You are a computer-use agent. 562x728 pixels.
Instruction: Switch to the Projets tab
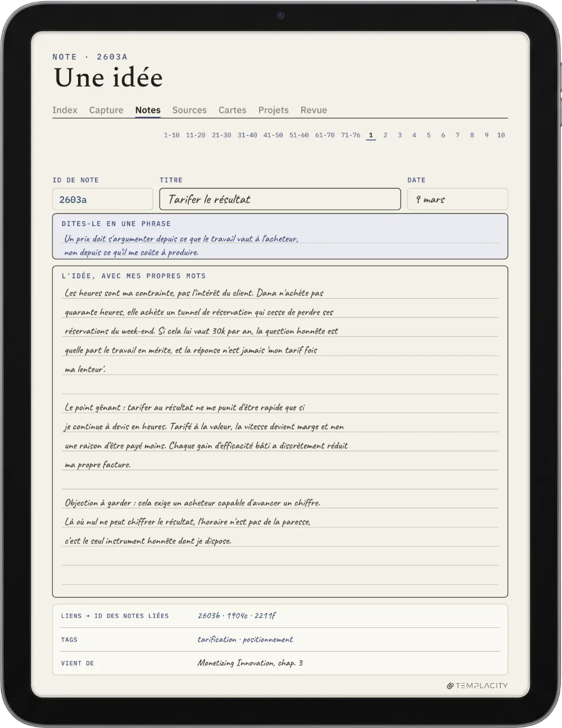click(x=274, y=110)
